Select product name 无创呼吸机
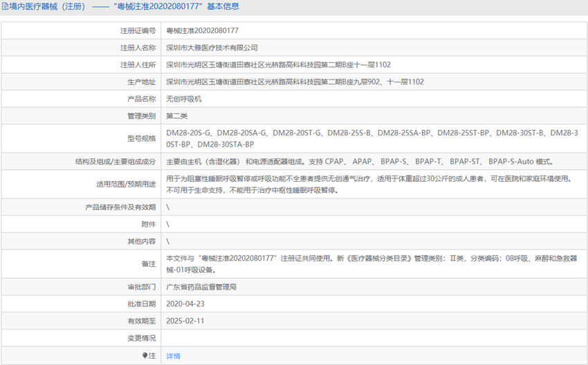588x365 pixels. tap(184, 99)
